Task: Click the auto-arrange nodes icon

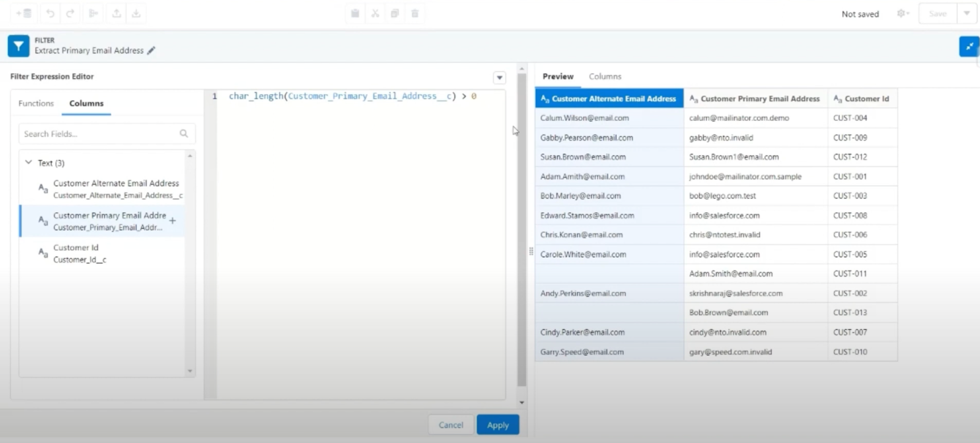Action: 93,13
